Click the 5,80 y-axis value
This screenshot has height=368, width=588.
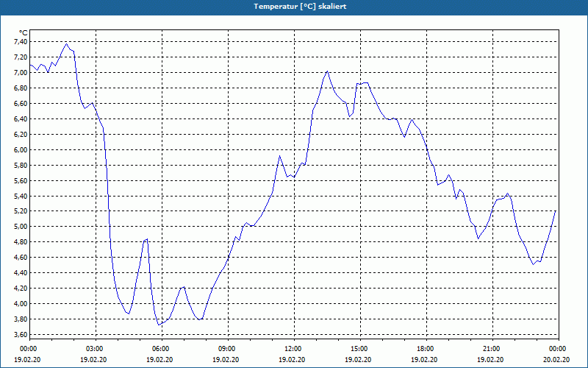click(21, 165)
